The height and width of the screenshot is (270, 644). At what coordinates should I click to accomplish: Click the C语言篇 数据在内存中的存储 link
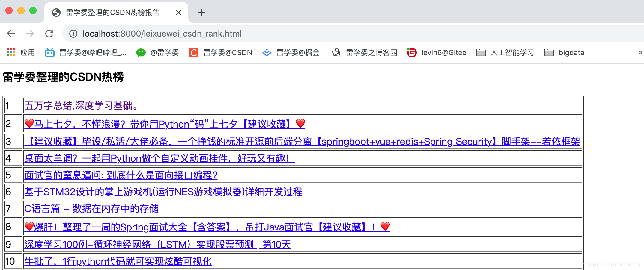[x=92, y=209]
